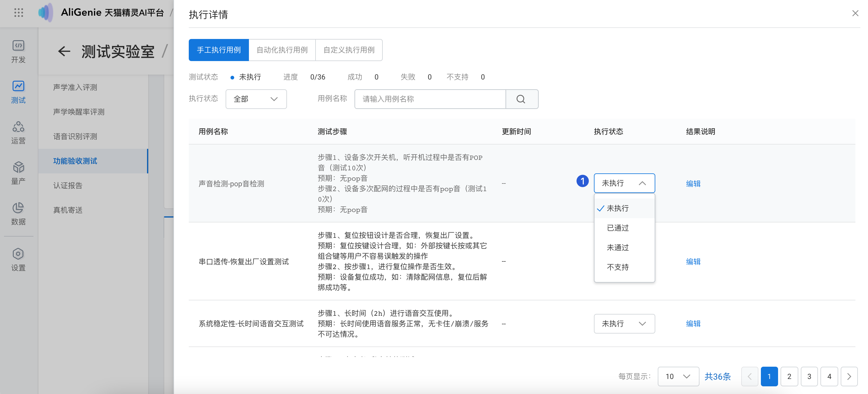The image size is (868, 394).
Task: Choose 已通过 option in the dropdown list
Action: tap(624, 228)
